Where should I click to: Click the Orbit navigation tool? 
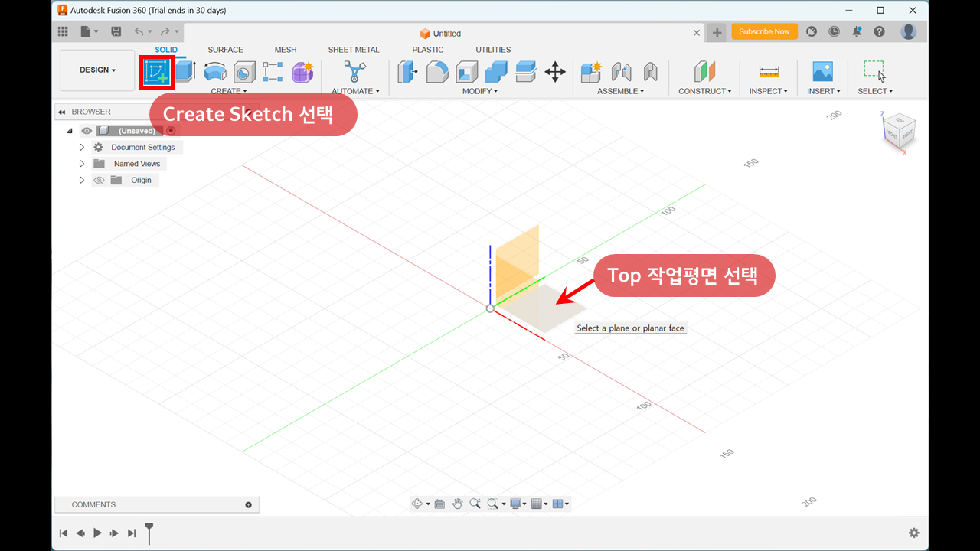point(417,504)
